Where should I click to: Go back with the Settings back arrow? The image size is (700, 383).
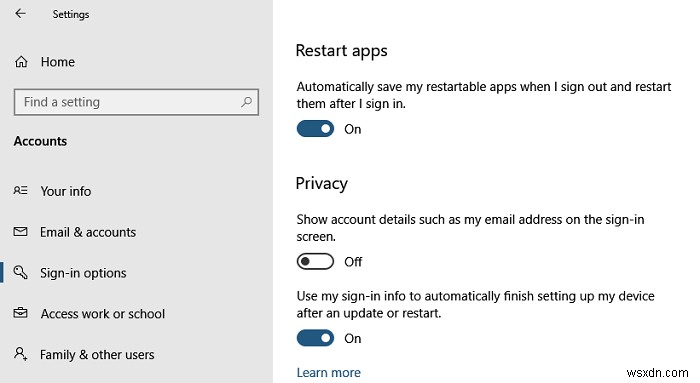click(x=20, y=13)
